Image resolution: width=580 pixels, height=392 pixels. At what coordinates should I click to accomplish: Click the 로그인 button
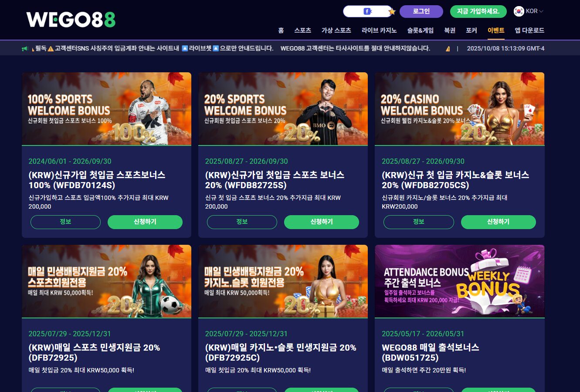(x=421, y=11)
